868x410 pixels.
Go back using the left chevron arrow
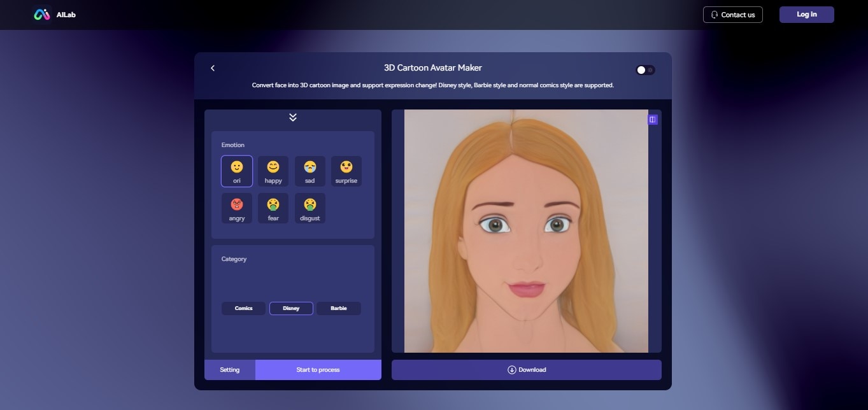pyautogui.click(x=213, y=68)
